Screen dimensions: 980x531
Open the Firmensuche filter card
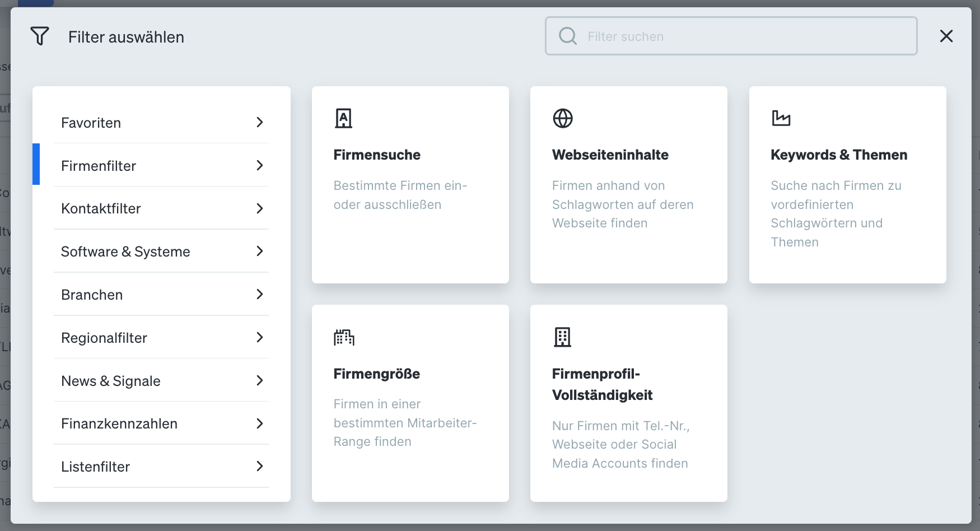[410, 185]
